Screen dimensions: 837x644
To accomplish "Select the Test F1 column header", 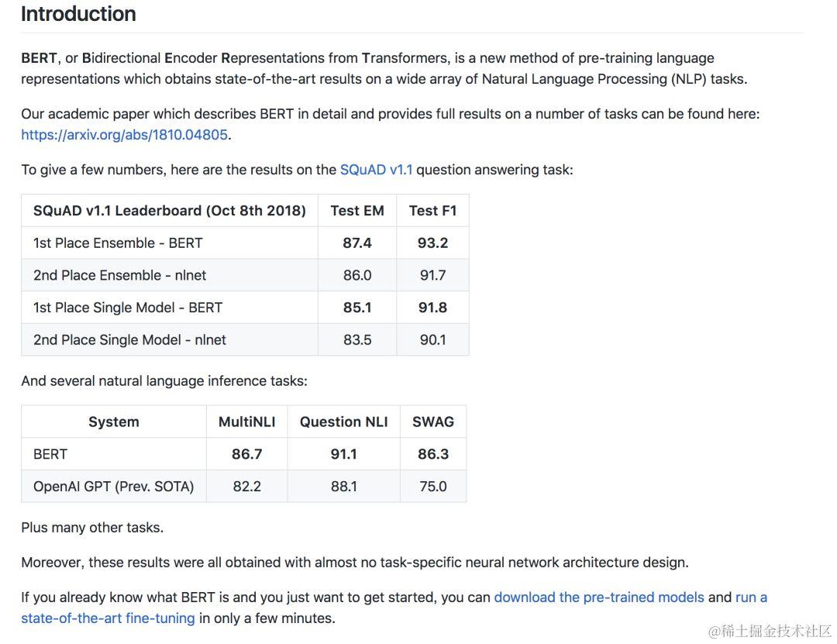I will click(433, 210).
